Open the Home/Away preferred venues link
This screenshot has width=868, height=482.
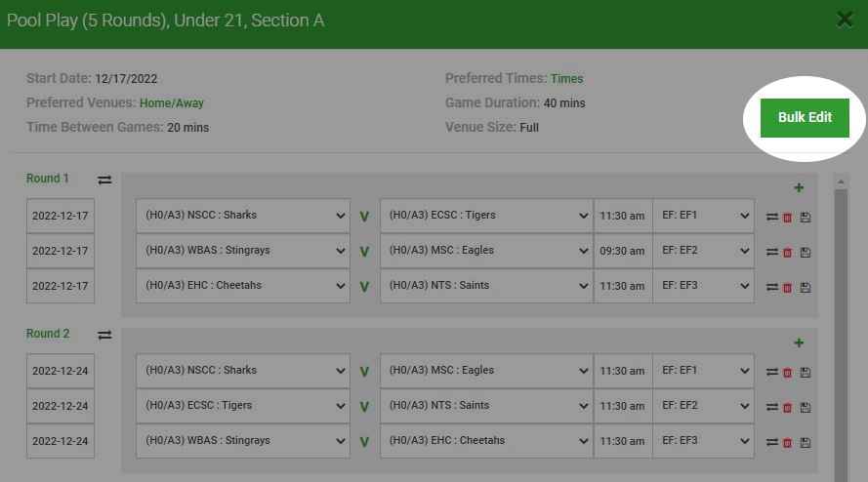tap(172, 102)
